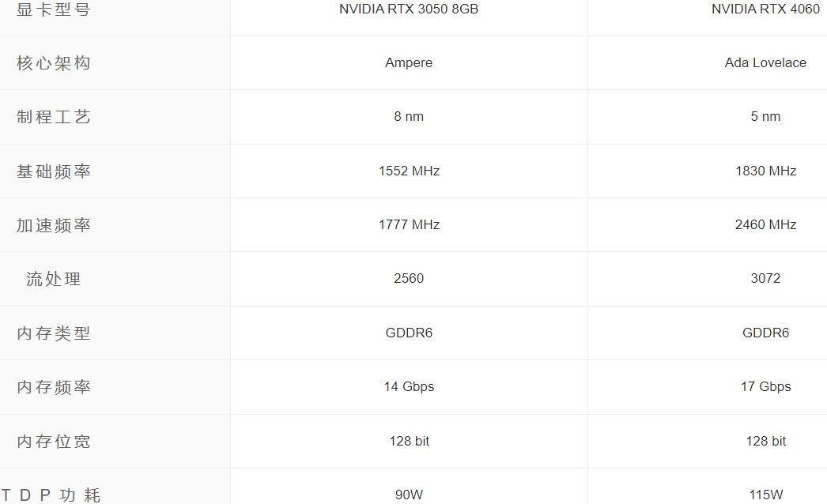Image resolution: width=827 pixels, height=504 pixels.
Task: Select the NVIDIA RTX 3050 8GB header cell
Action: click(x=409, y=9)
